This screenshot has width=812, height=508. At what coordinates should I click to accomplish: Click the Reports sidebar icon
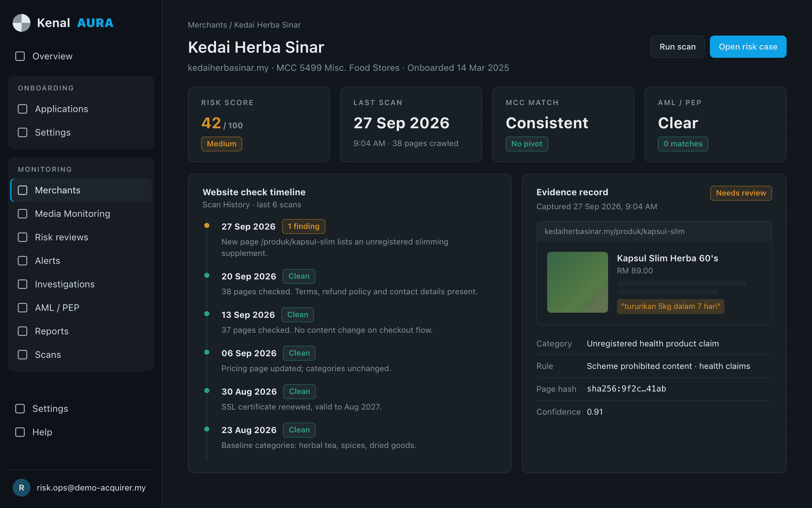coord(23,331)
